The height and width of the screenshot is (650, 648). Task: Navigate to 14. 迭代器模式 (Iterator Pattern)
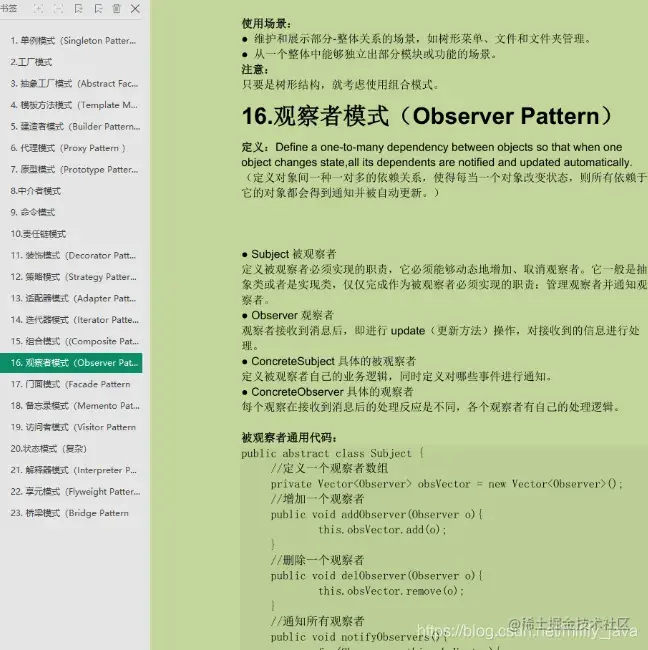73,320
